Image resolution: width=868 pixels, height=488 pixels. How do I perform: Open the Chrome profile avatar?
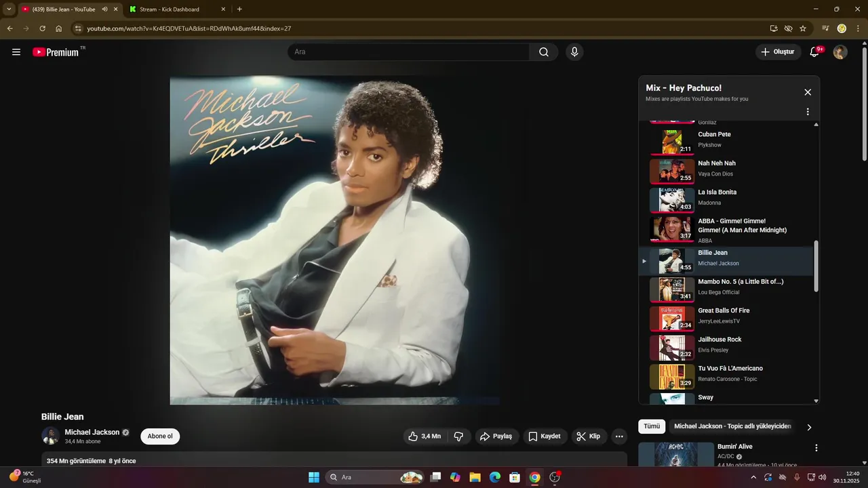tap(842, 28)
